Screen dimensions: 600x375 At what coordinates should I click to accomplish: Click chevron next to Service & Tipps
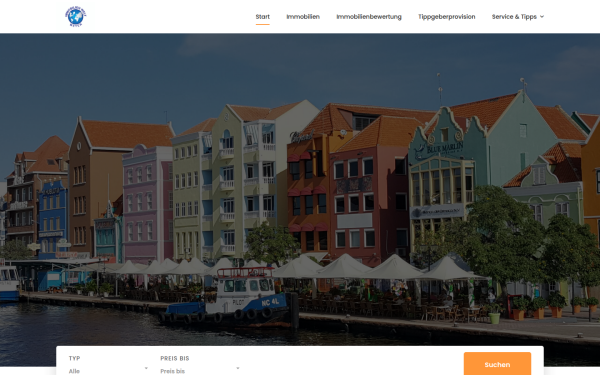pyautogui.click(x=542, y=17)
